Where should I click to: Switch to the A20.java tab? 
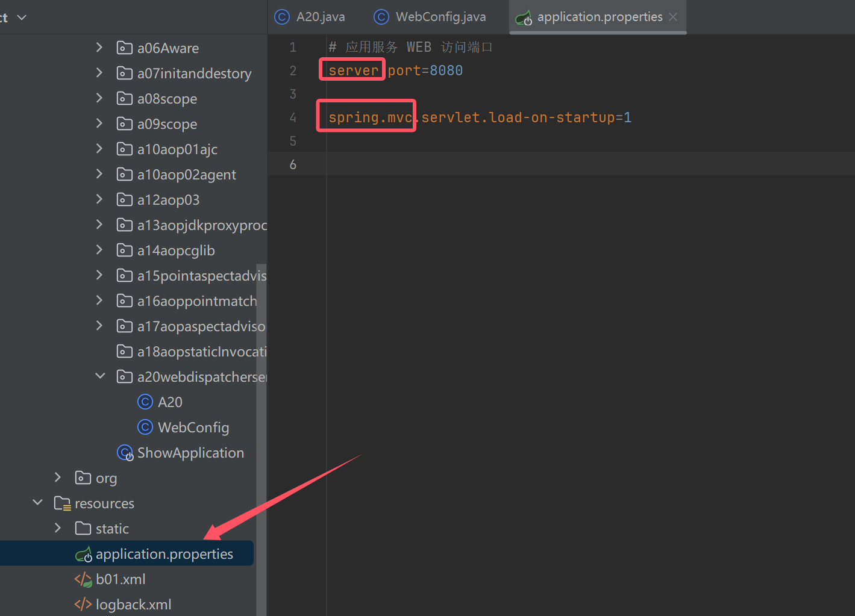pos(310,17)
